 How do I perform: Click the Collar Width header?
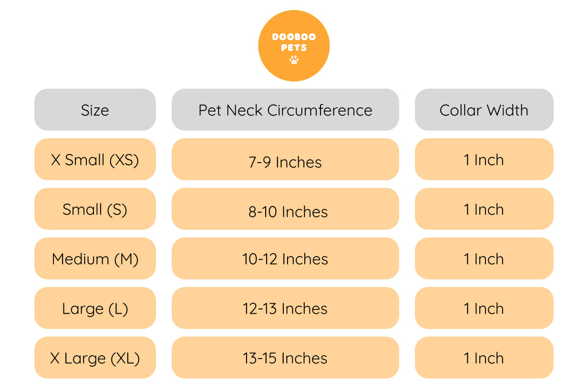coord(484,110)
